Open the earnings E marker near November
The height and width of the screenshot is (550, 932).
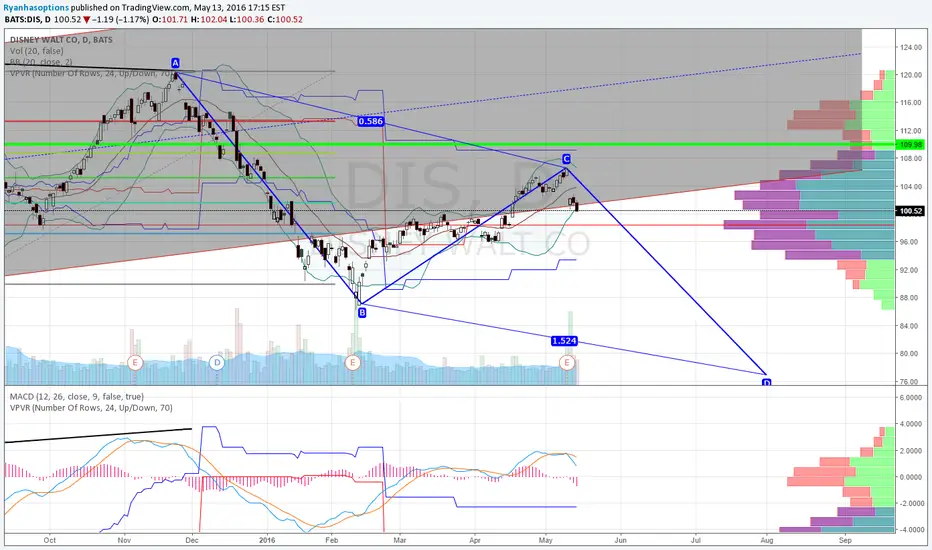(x=135, y=362)
